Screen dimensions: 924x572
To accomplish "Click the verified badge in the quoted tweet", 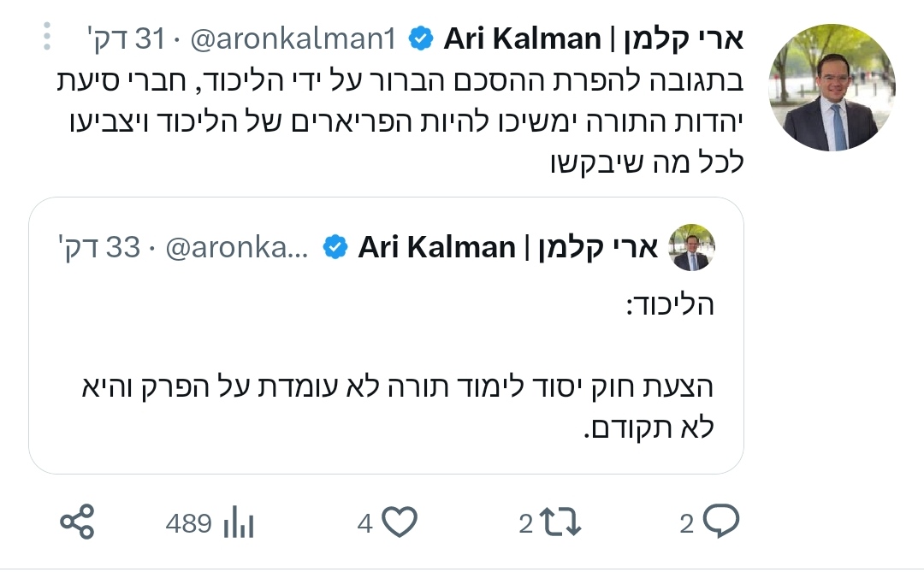I will pos(335,248).
